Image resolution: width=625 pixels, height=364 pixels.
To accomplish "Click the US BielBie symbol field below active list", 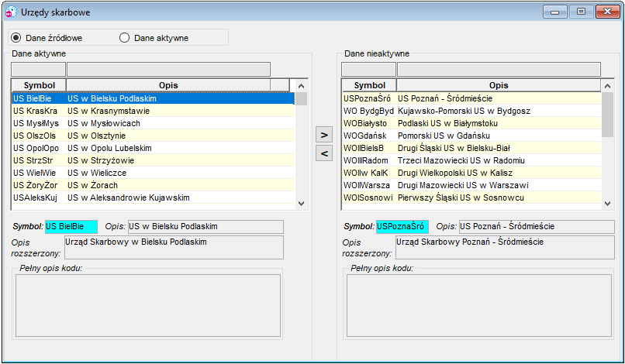I will point(71,227).
